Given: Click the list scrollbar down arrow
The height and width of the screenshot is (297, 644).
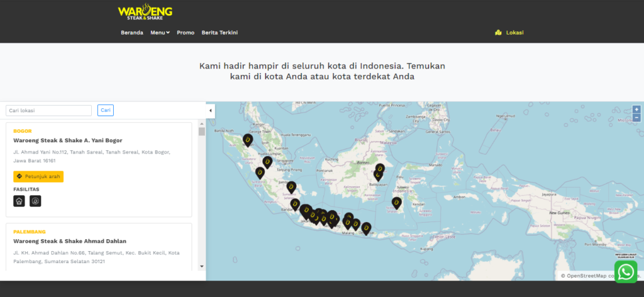Looking at the screenshot, I should (x=202, y=266).
